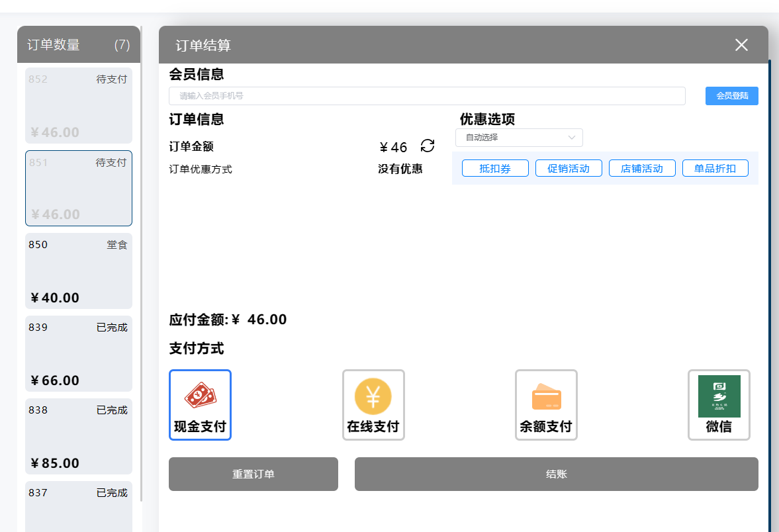Switch to order 839 in the sidebar
The height and width of the screenshot is (532, 779).
tap(78, 353)
